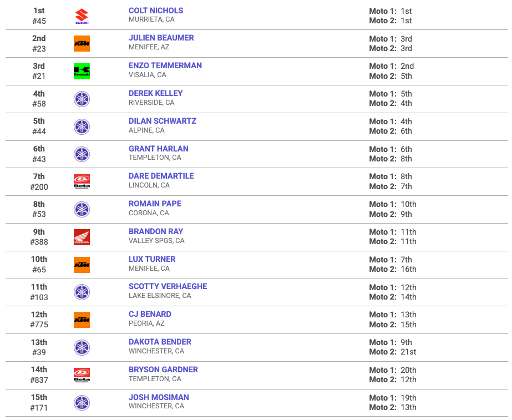The image size is (512, 420).
Task: Click the Suzuki logo beside Colt Nichols
Action: (82, 16)
